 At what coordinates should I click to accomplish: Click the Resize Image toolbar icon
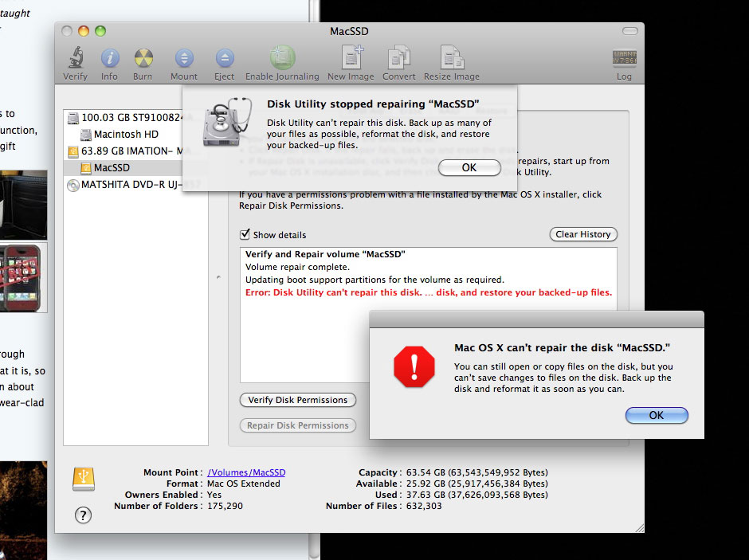pyautogui.click(x=452, y=58)
